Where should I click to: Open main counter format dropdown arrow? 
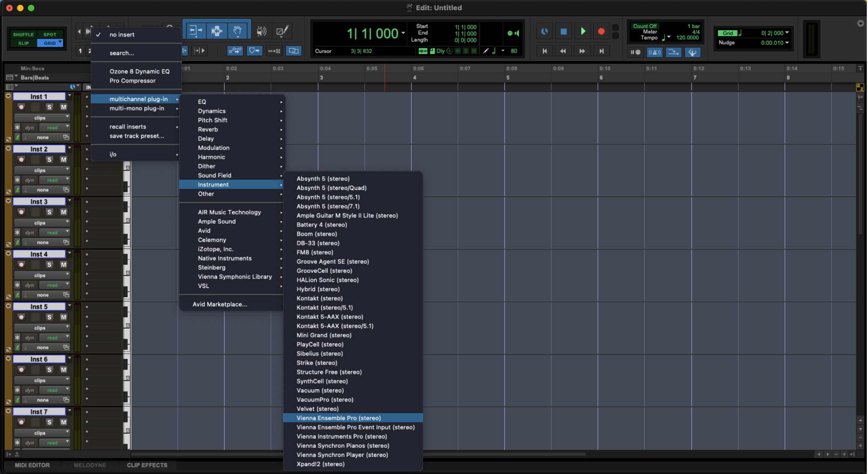[x=403, y=33]
